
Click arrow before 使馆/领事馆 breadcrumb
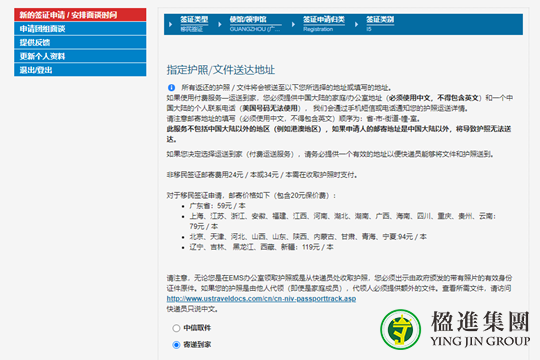(220, 24)
